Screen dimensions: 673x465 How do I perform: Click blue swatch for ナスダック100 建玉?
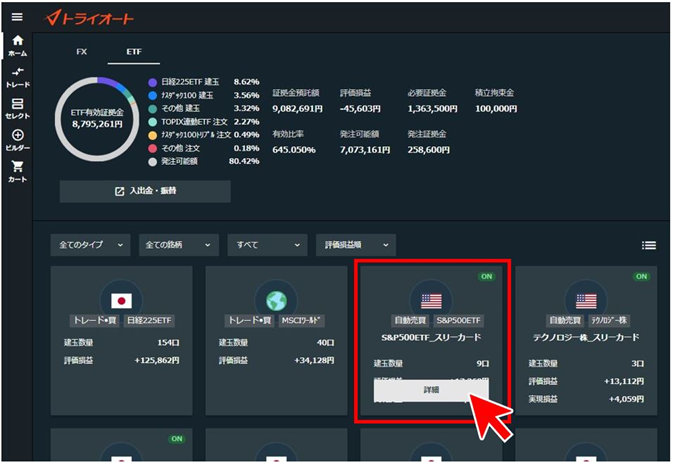pos(152,95)
